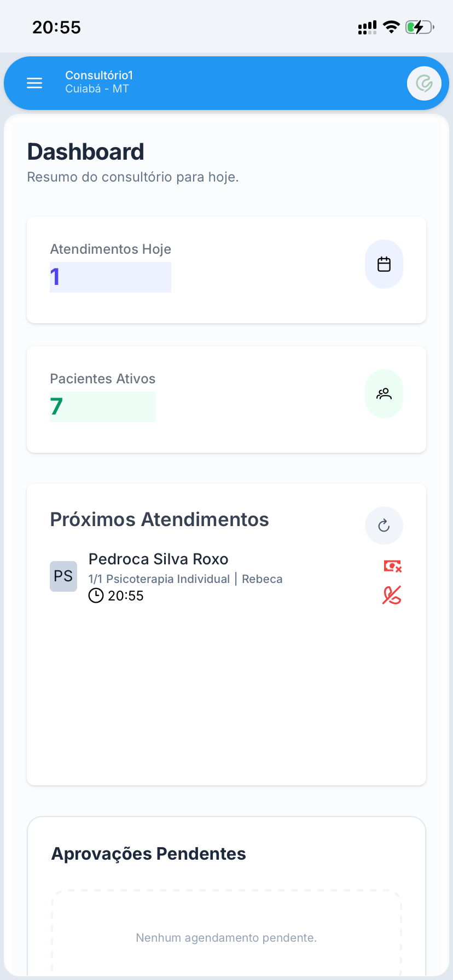Tap the Pacientes Ativos card label

click(x=103, y=379)
